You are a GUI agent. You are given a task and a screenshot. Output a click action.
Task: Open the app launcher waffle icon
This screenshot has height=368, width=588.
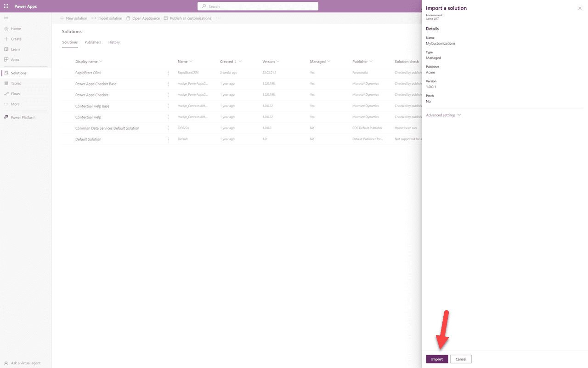pos(6,6)
